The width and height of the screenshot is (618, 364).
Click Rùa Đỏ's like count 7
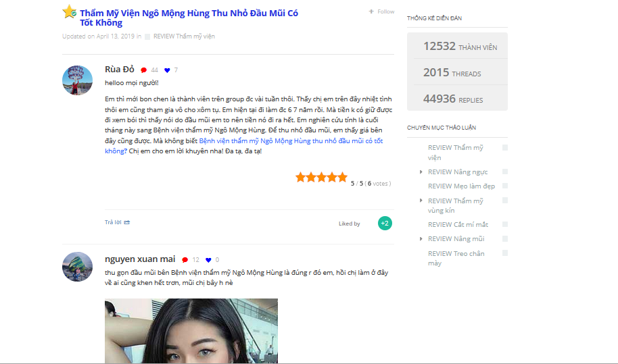point(176,70)
